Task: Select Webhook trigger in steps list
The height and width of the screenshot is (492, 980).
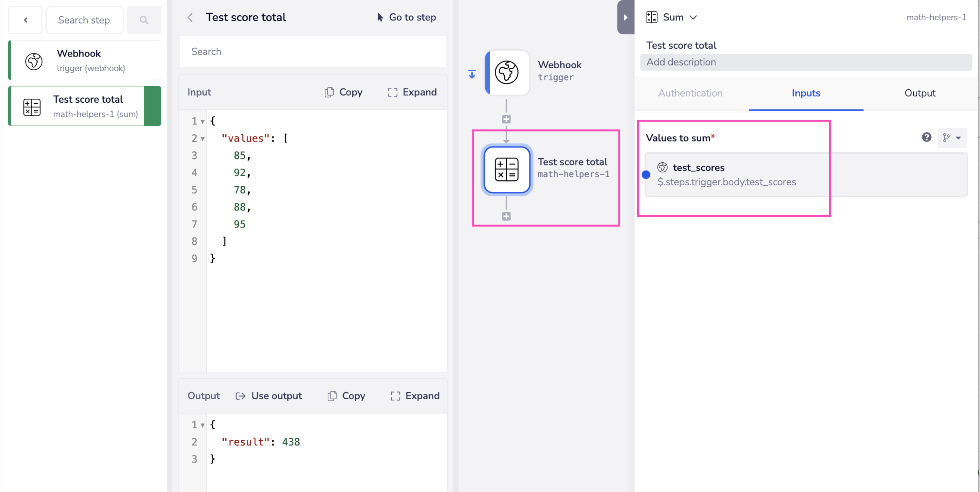Action: pyautogui.click(x=85, y=60)
